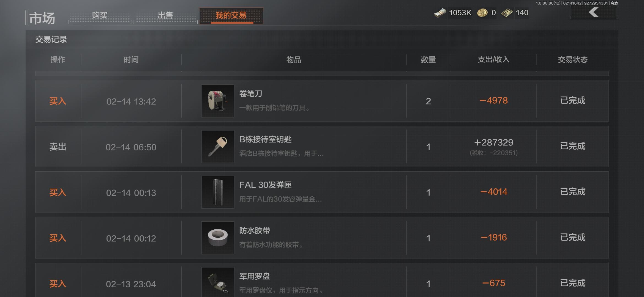The width and height of the screenshot is (644, 297).
Task: Click the 时间 column header
Action: [x=131, y=60]
